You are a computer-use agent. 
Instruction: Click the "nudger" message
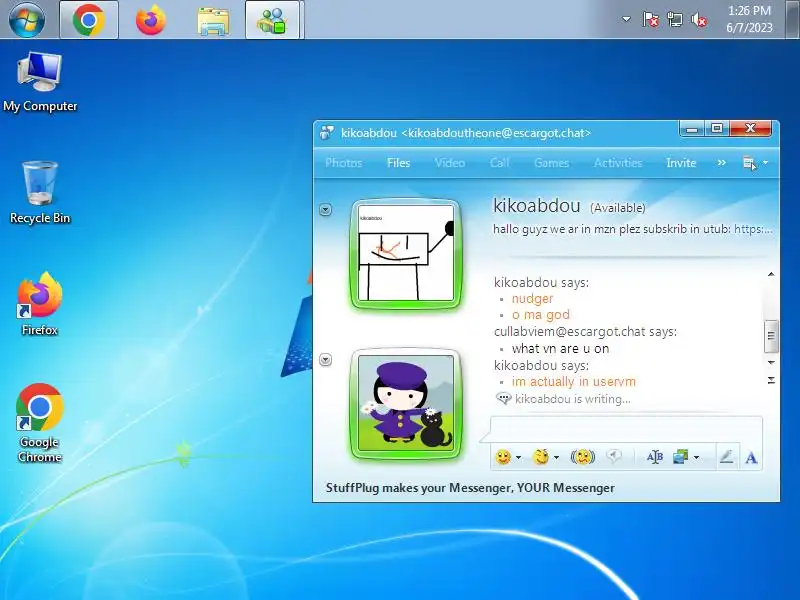coord(532,298)
